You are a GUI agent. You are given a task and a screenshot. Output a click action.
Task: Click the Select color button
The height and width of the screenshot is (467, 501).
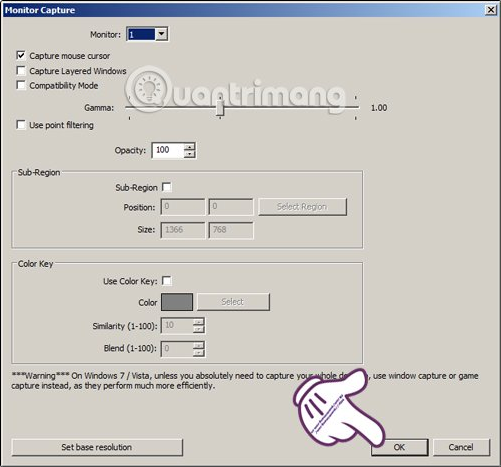coord(233,302)
